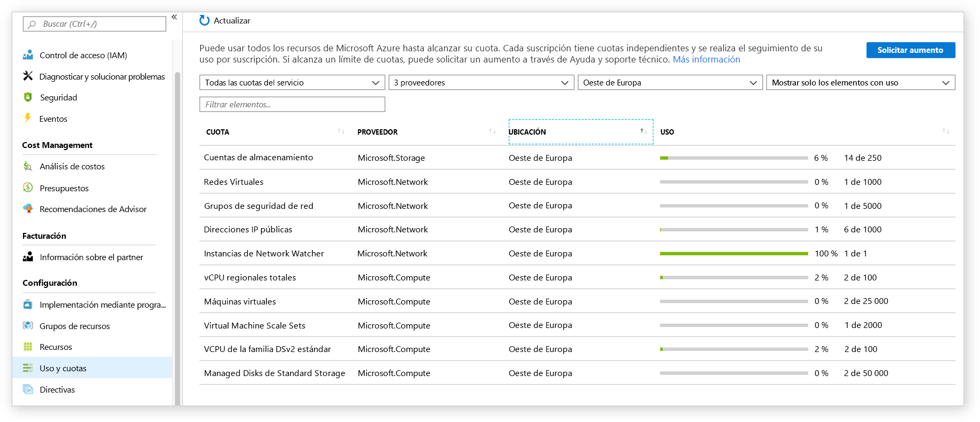Open Grupos de recursos

click(x=75, y=326)
